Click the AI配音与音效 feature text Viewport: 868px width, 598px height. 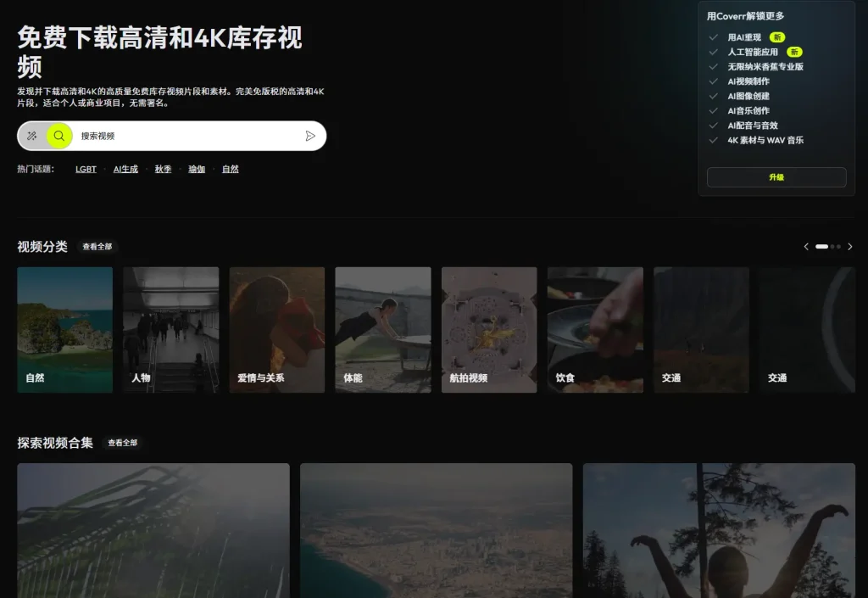click(753, 126)
